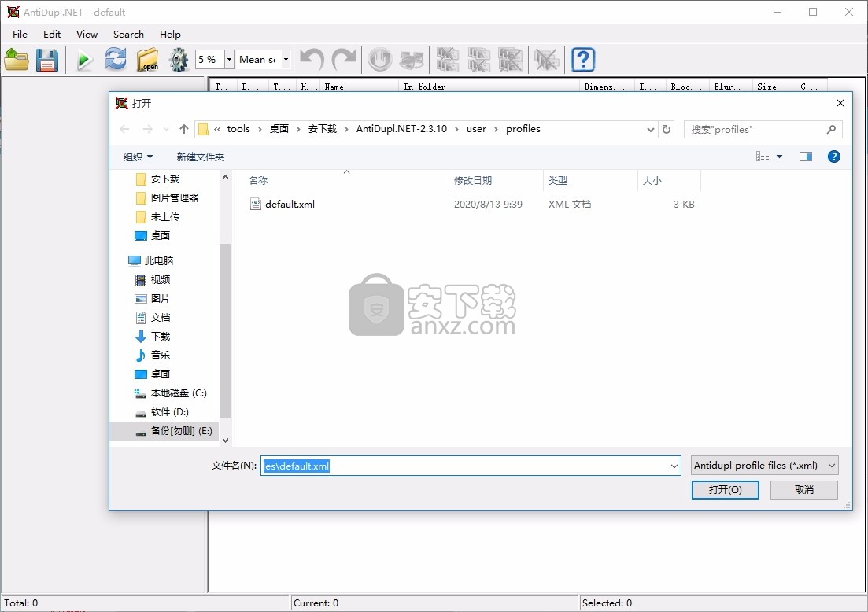
Task: Select 本地磁盘 (C:) drive
Action: click(x=179, y=393)
